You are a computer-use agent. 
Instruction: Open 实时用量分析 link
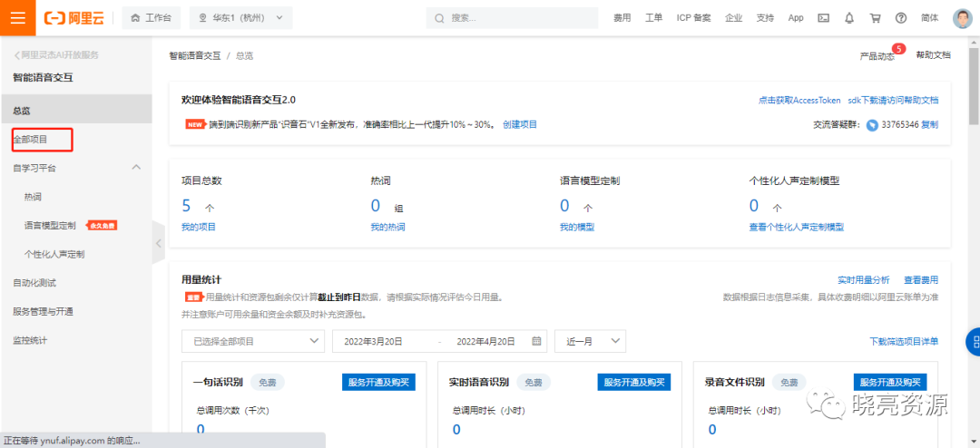(864, 280)
